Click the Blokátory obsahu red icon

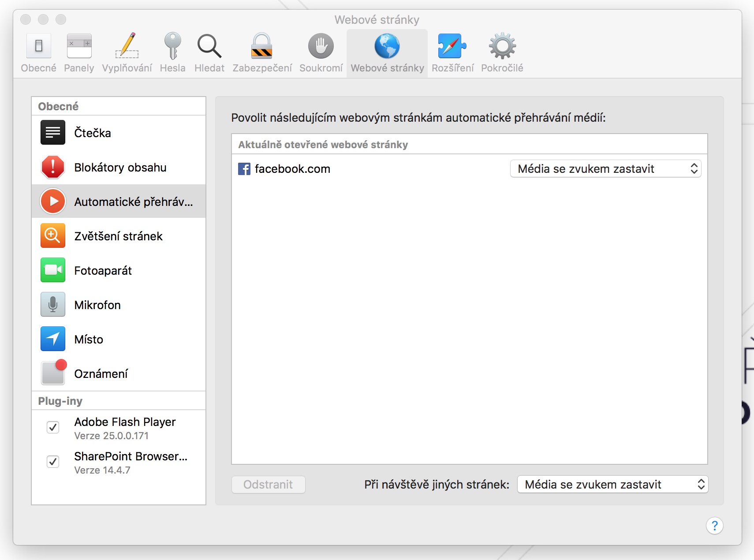53,167
